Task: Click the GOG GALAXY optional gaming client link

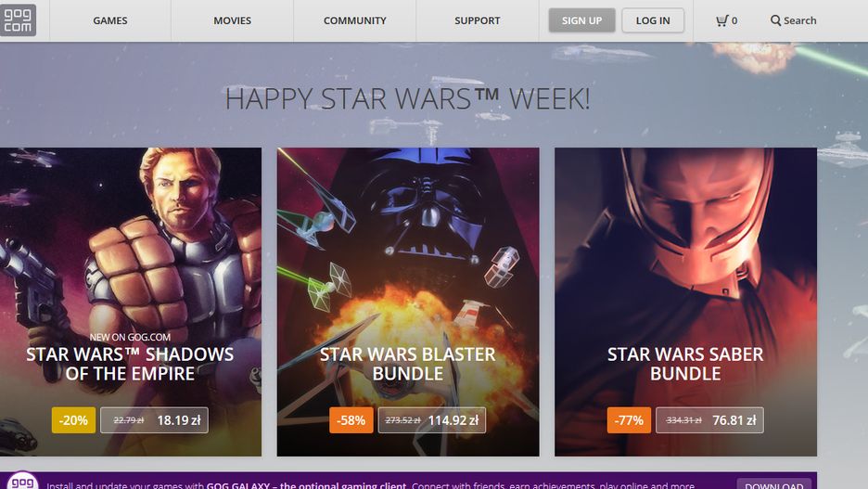Action: 306,485
